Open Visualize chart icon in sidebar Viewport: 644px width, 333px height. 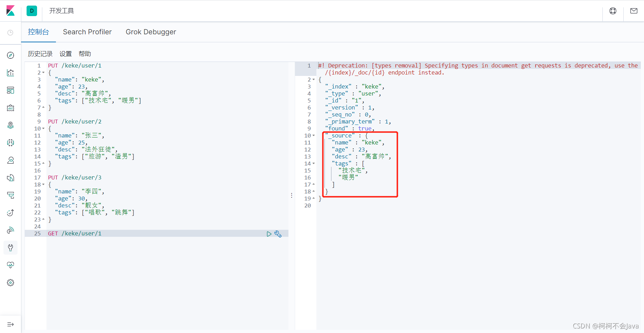[10, 73]
